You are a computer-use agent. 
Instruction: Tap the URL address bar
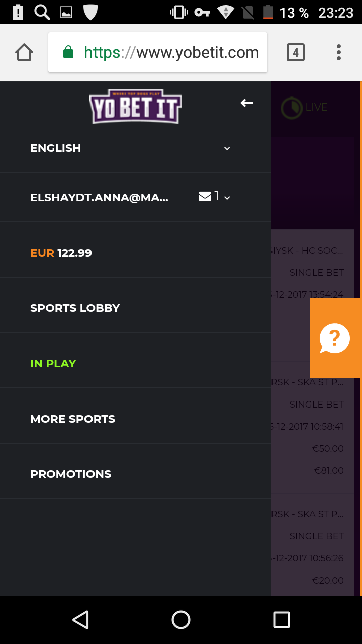click(x=171, y=52)
